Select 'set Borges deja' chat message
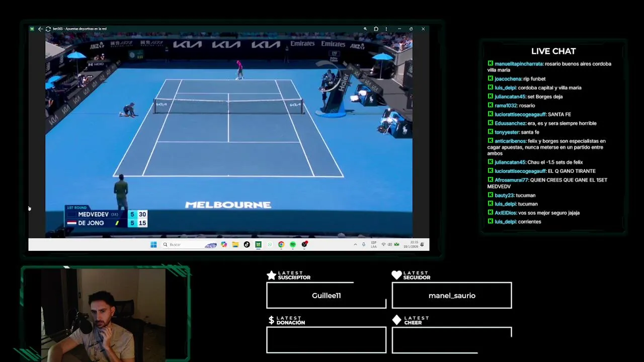The image size is (644, 362). pyautogui.click(x=525, y=97)
